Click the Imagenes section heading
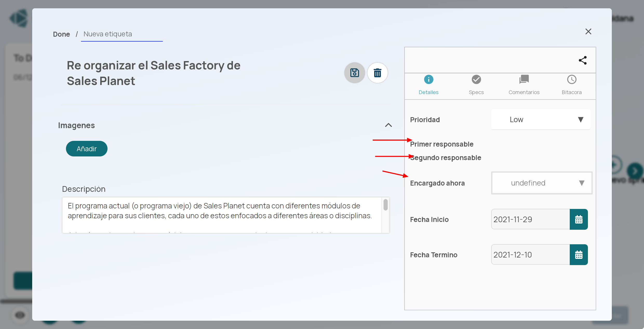 click(76, 126)
